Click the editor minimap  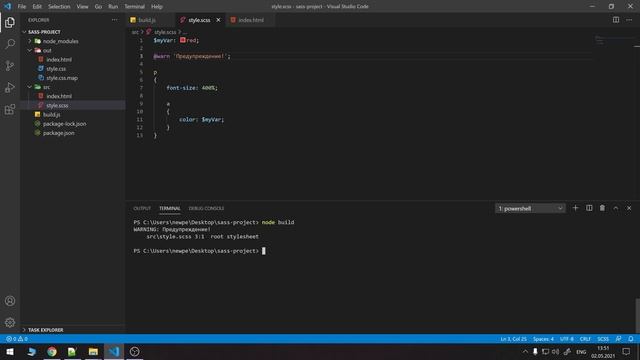[613, 41]
